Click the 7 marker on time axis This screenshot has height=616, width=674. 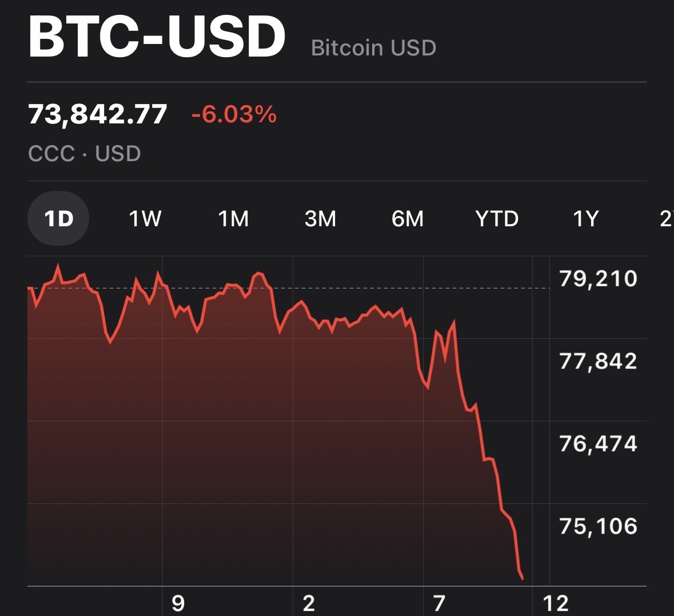(438, 603)
